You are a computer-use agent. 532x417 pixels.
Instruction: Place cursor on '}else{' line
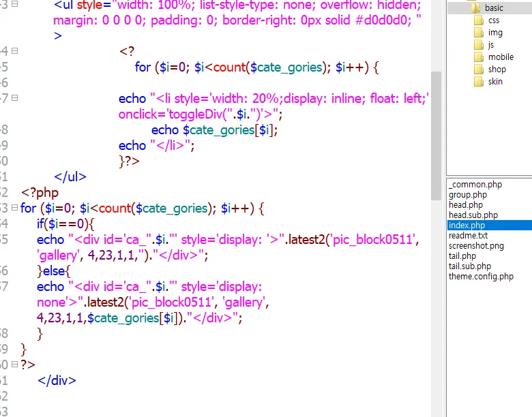tap(54, 271)
